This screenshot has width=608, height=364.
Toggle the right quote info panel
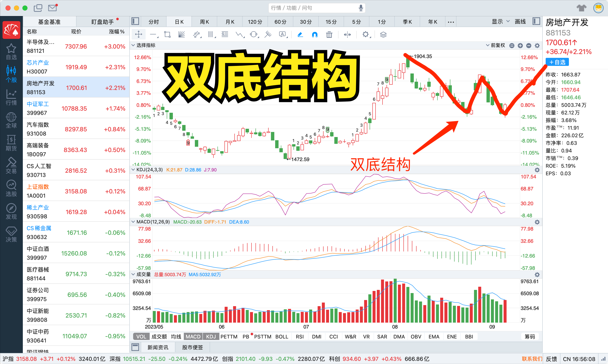tap(536, 21)
